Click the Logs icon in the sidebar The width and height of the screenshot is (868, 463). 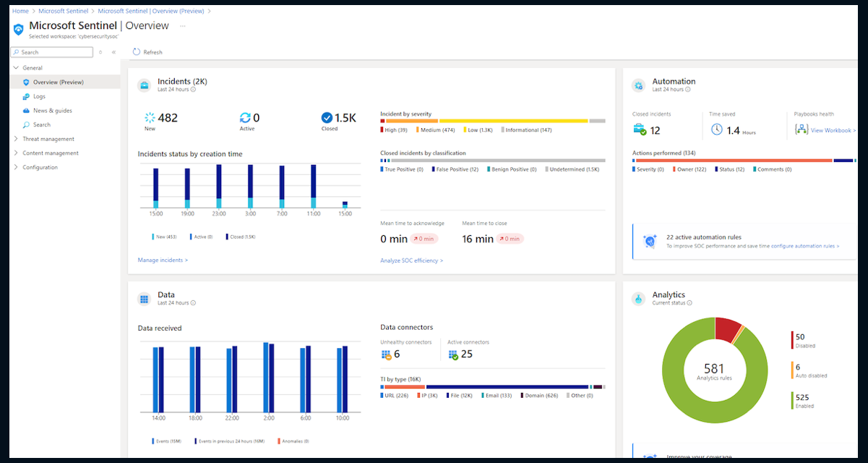click(x=26, y=96)
